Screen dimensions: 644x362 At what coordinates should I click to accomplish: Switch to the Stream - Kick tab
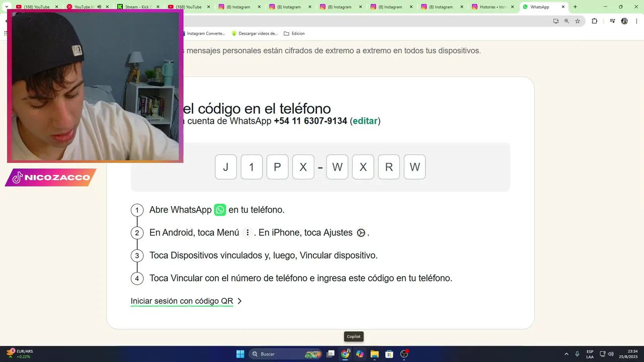(138, 7)
